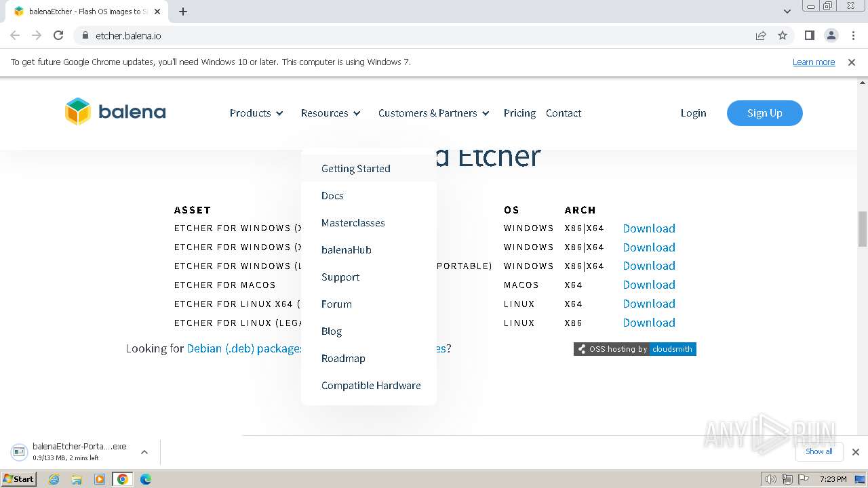This screenshot has width=868, height=488.
Task: Bookmark this page with the star icon
Action: [x=783, y=35]
